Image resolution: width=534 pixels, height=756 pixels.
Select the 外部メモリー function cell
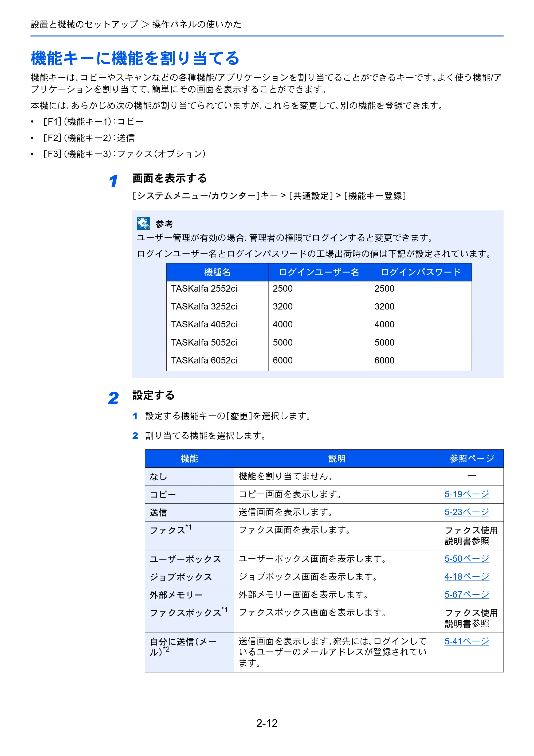pos(189,595)
